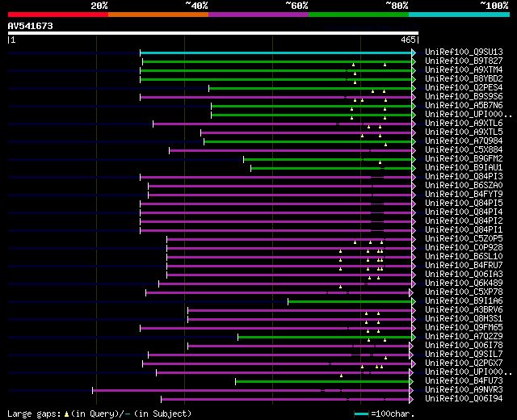Select the AV541673 query name

31,26
